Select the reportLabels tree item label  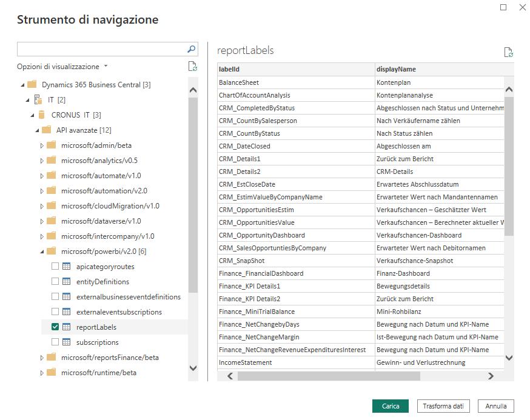pyautogui.click(x=96, y=327)
